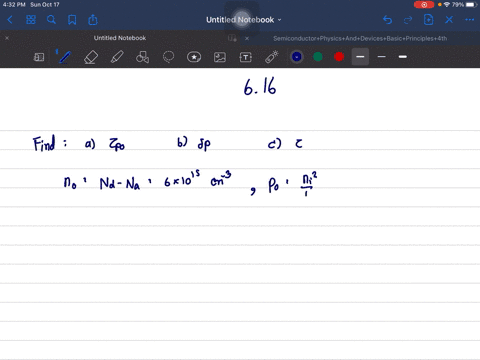This screenshot has width=480, height=360.
Task: Tap the handwritten 6.16 heading
Action: [x=260, y=87]
